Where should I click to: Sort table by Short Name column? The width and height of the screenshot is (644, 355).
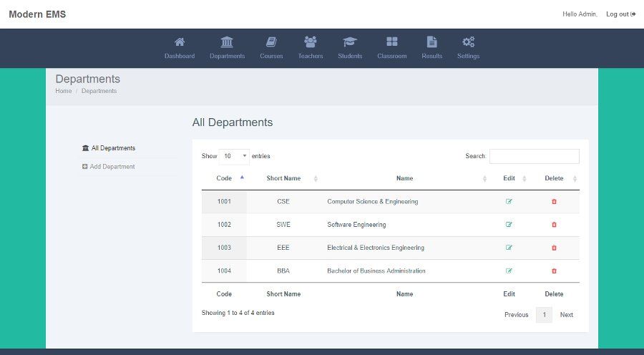(x=284, y=178)
